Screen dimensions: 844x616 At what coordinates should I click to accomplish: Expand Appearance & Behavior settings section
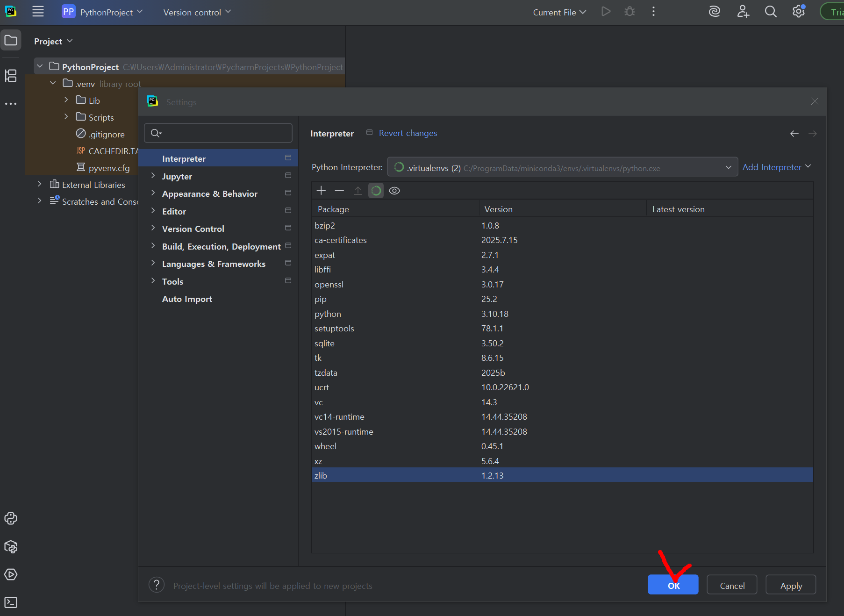click(153, 193)
